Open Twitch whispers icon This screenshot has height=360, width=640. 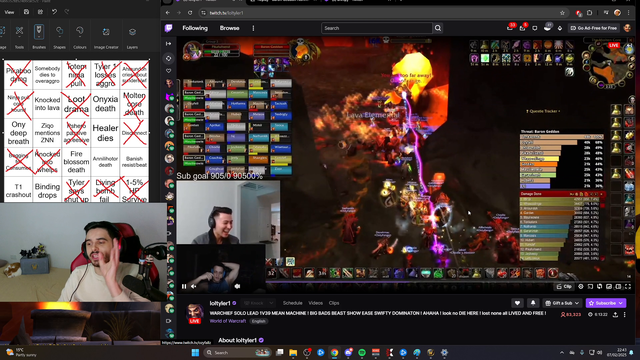(x=535, y=28)
